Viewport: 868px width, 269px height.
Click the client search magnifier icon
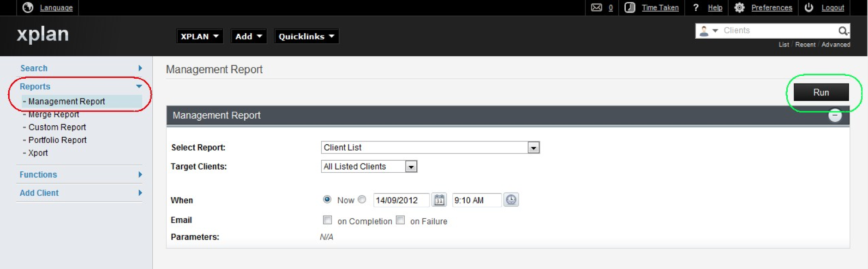[x=843, y=31]
